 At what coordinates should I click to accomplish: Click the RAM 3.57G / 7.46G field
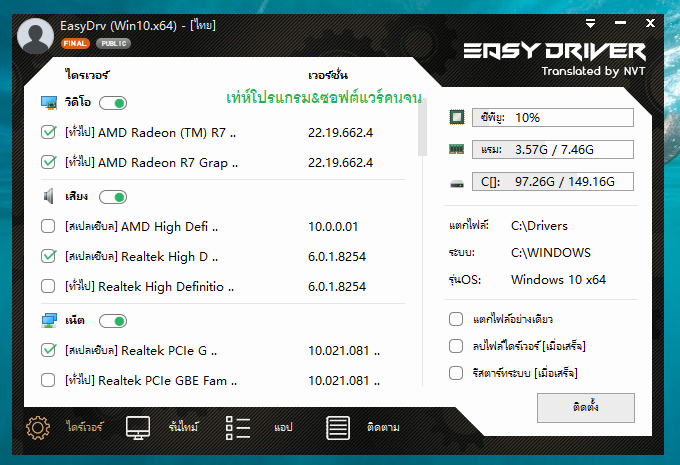[553, 150]
